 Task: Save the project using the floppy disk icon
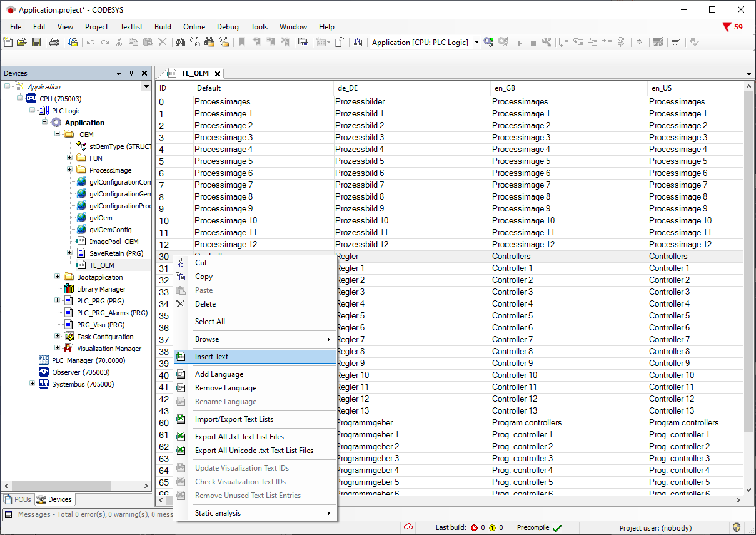[x=36, y=43]
